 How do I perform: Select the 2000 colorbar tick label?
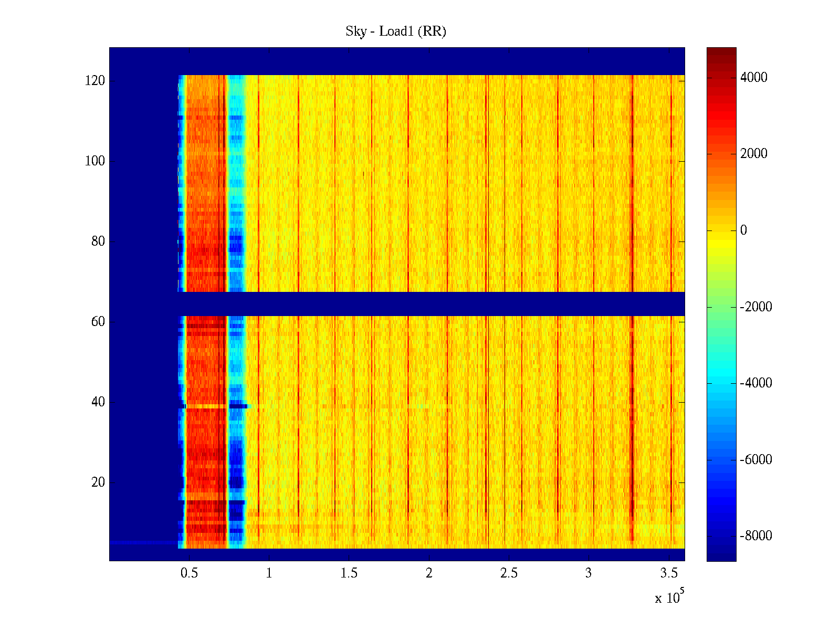tap(753, 154)
